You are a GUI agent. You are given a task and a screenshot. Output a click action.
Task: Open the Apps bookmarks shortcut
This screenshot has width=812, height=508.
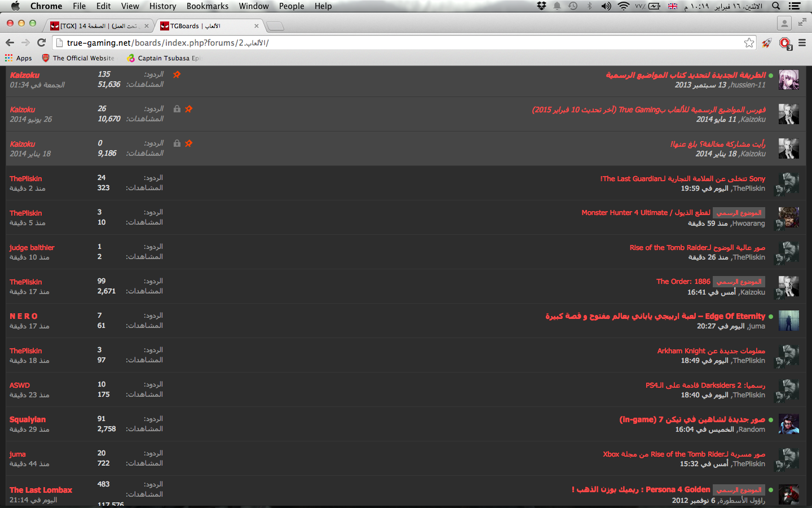pyautogui.click(x=19, y=58)
